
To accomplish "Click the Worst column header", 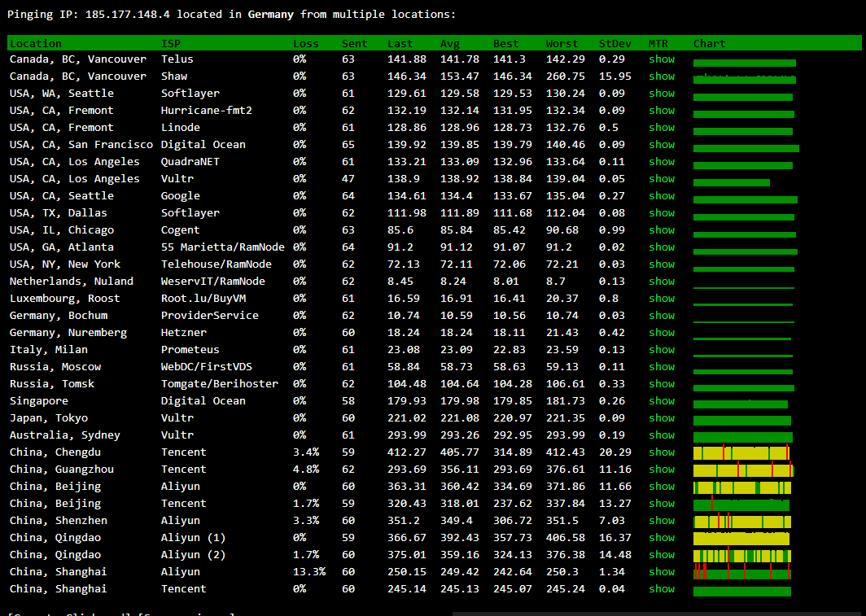I will pos(562,44).
